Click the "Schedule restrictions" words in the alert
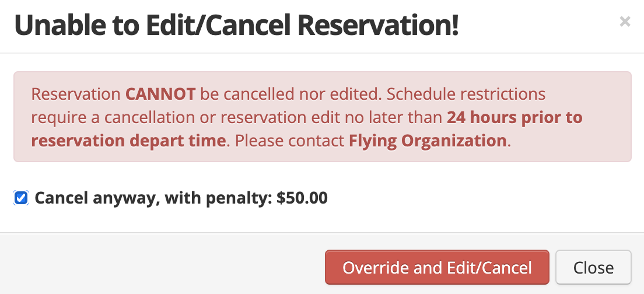The image size is (644, 294). click(x=466, y=94)
